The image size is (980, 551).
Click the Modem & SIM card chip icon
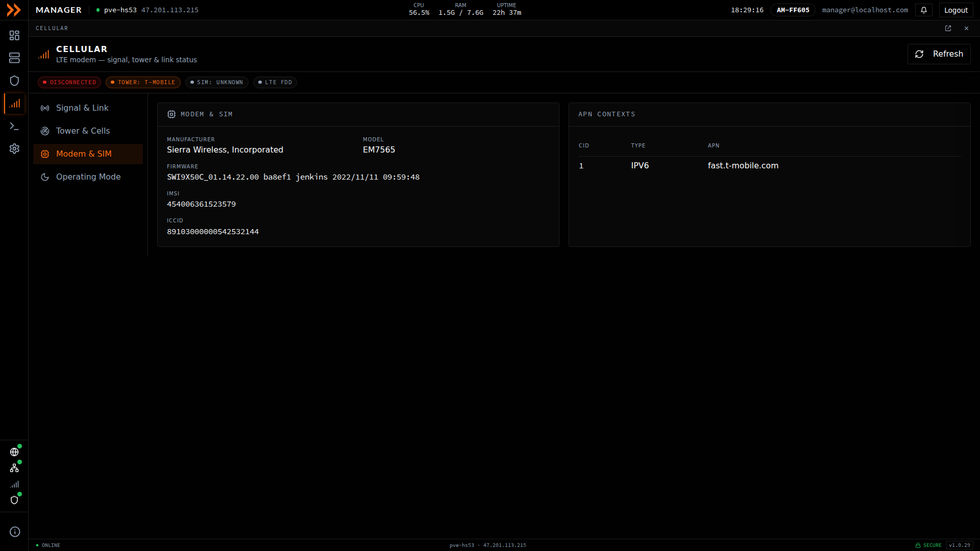[171, 115]
